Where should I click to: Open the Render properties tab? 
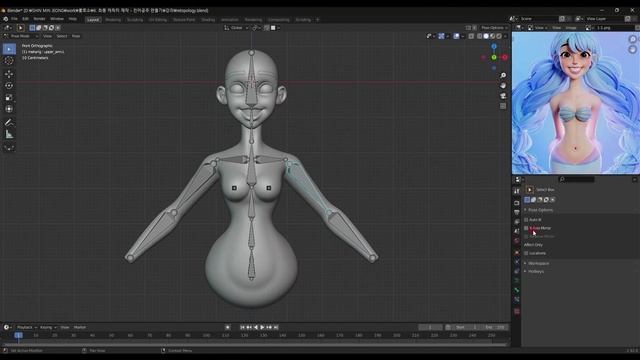click(517, 203)
